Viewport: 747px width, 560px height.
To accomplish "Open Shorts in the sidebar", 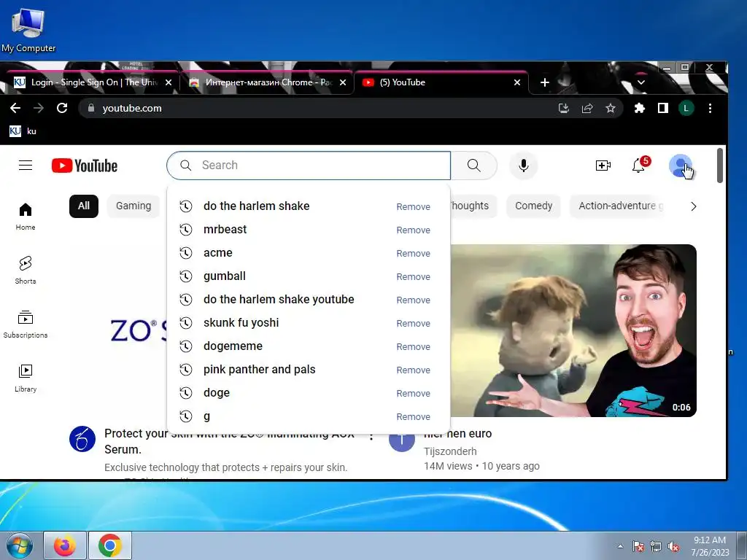I will click(26, 270).
